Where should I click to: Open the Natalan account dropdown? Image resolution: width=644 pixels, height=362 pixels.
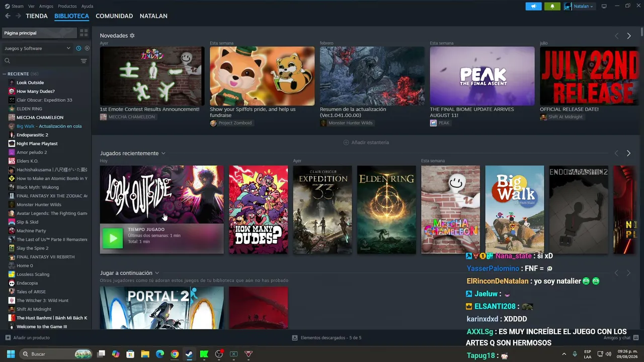(x=579, y=7)
